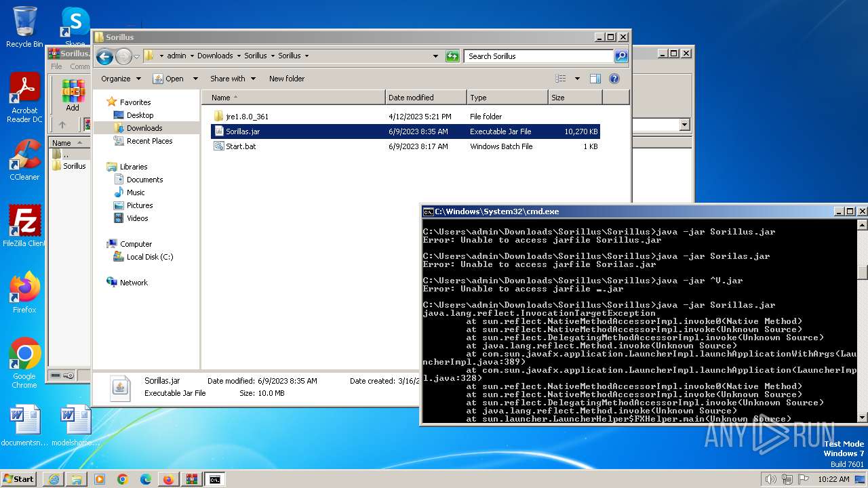Open the WinRAR address dropdown arrow
The image size is (868, 488).
click(x=684, y=125)
